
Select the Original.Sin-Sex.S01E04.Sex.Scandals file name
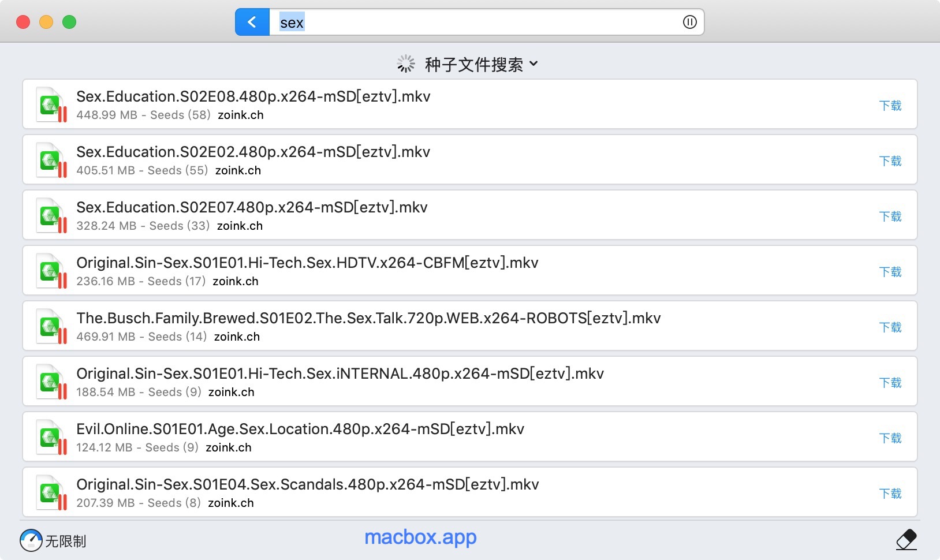pos(308,484)
